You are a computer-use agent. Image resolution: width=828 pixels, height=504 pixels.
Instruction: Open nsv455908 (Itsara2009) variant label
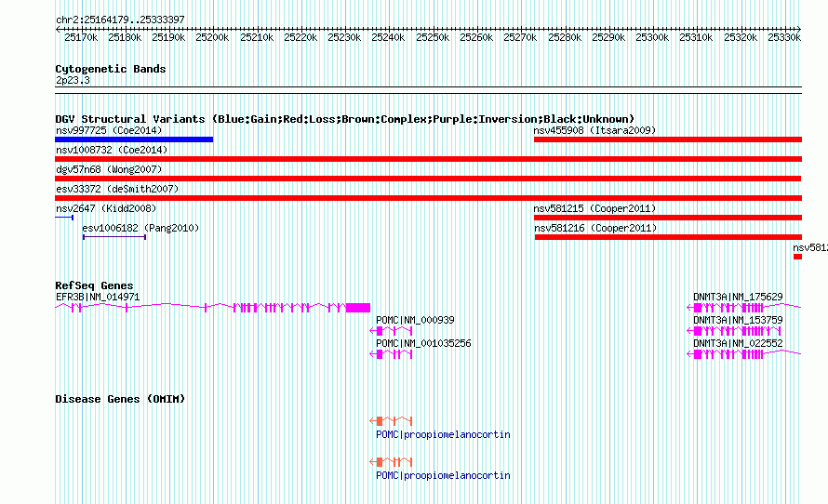pyautogui.click(x=594, y=130)
